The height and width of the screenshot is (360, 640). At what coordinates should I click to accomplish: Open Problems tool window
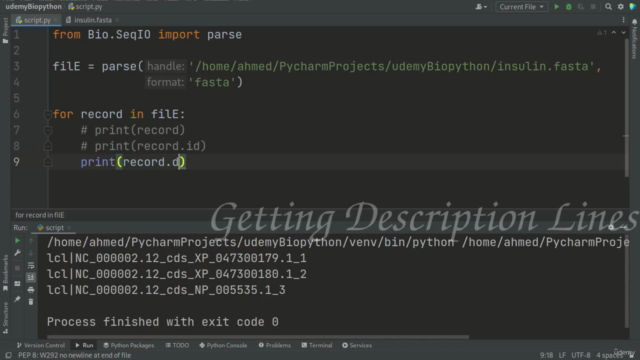275,345
